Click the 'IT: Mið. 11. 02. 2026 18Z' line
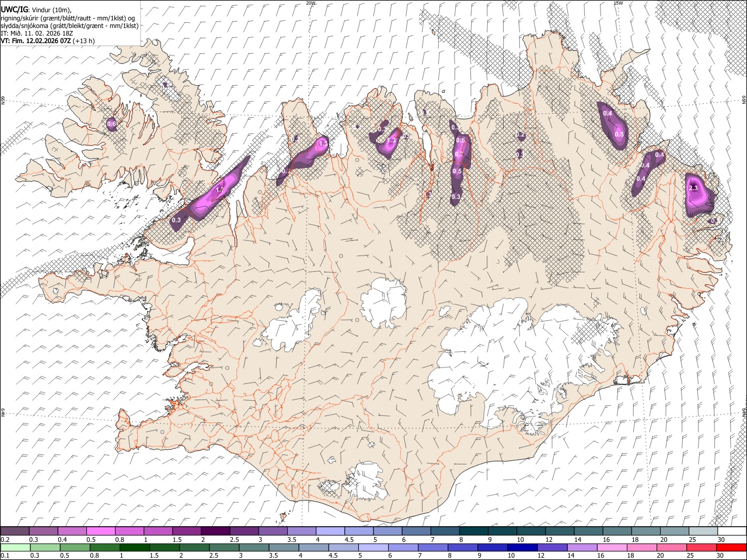The image size is (747, 560). click(x=37, y=33)
